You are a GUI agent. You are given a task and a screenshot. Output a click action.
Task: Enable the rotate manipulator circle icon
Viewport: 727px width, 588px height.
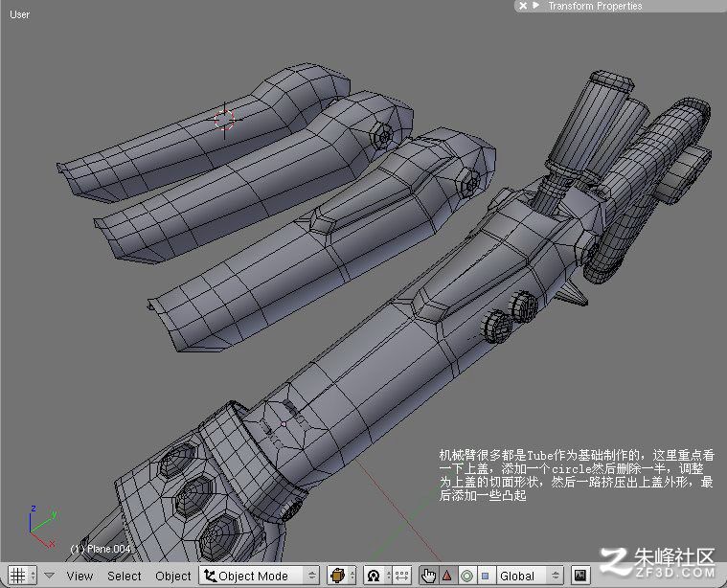pyautogui.click(x=466, y=576)
